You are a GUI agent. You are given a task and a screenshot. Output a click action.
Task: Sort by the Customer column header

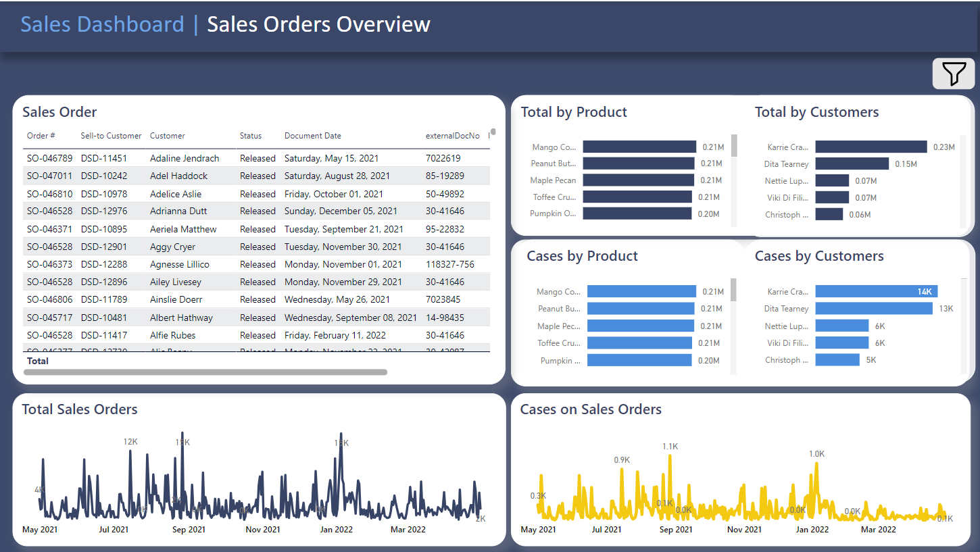[x=168, y=136]
